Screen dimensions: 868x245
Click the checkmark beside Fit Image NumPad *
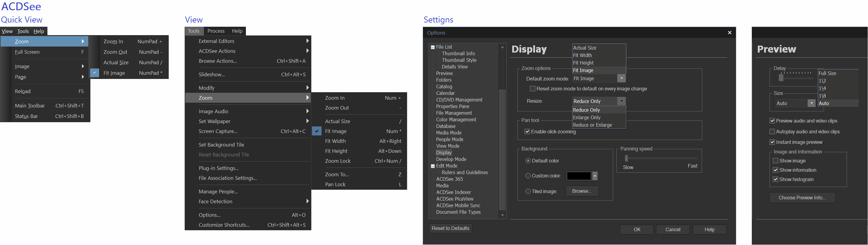click(x=95, y=73)
